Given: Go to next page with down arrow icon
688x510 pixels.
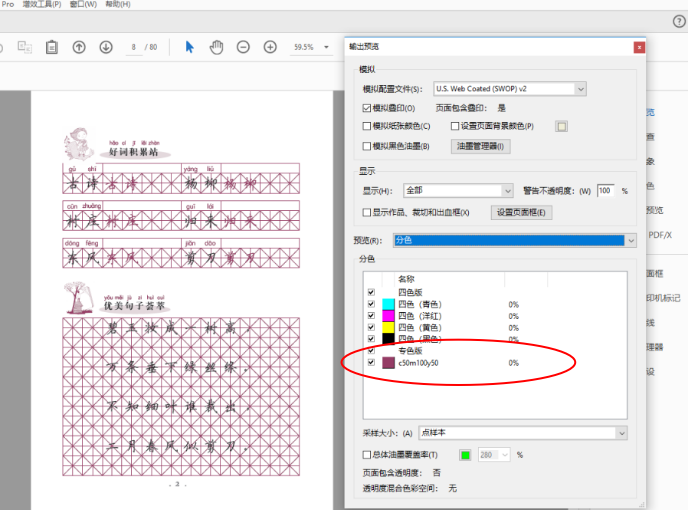Looking at the screenshot, I should (105, 47).
